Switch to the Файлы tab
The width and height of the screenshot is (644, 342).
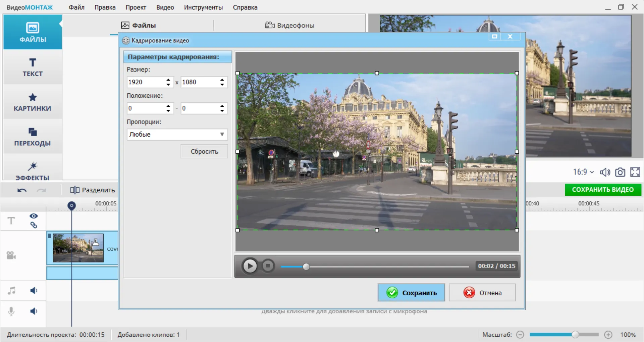138,25
